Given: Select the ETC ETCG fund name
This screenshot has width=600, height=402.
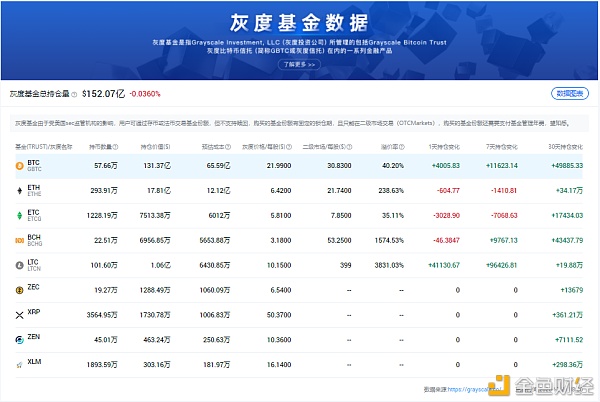Looking at the screenshot, I should coord(34,215).
